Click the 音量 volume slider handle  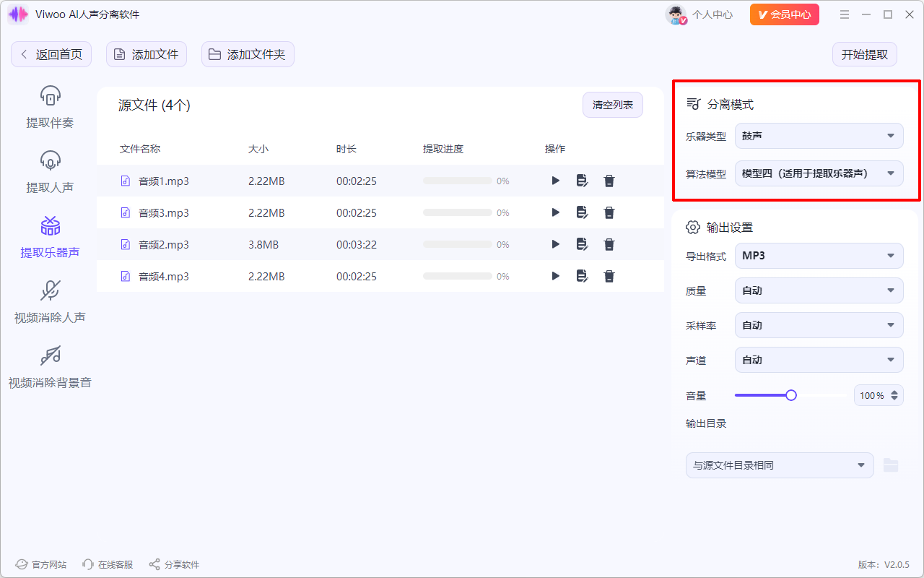(791, 395)
